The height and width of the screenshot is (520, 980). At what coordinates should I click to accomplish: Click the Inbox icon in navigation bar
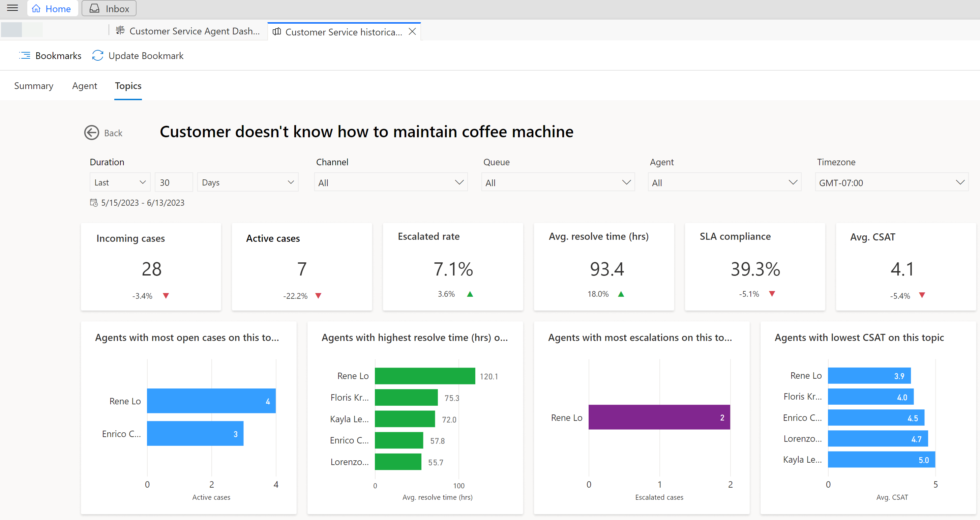point(95,8)
